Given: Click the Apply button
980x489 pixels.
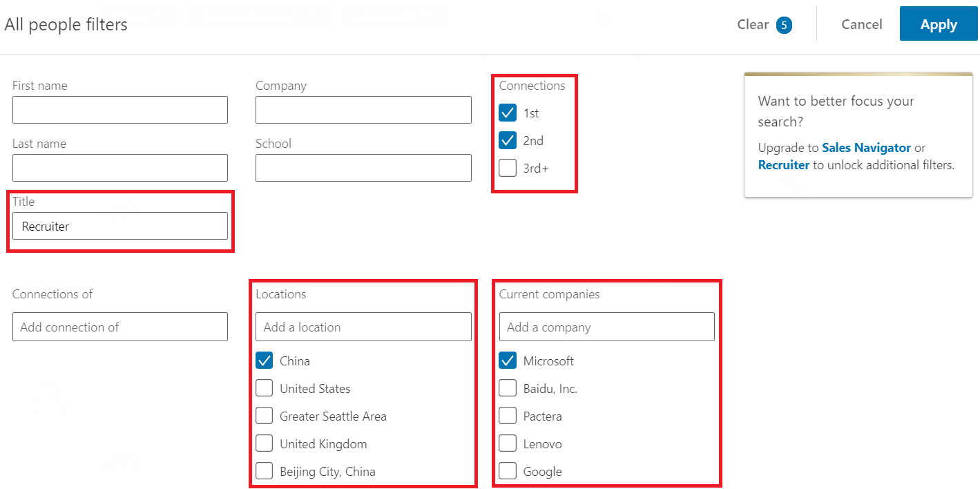Looking at the screenshot, I should point(939,24).
